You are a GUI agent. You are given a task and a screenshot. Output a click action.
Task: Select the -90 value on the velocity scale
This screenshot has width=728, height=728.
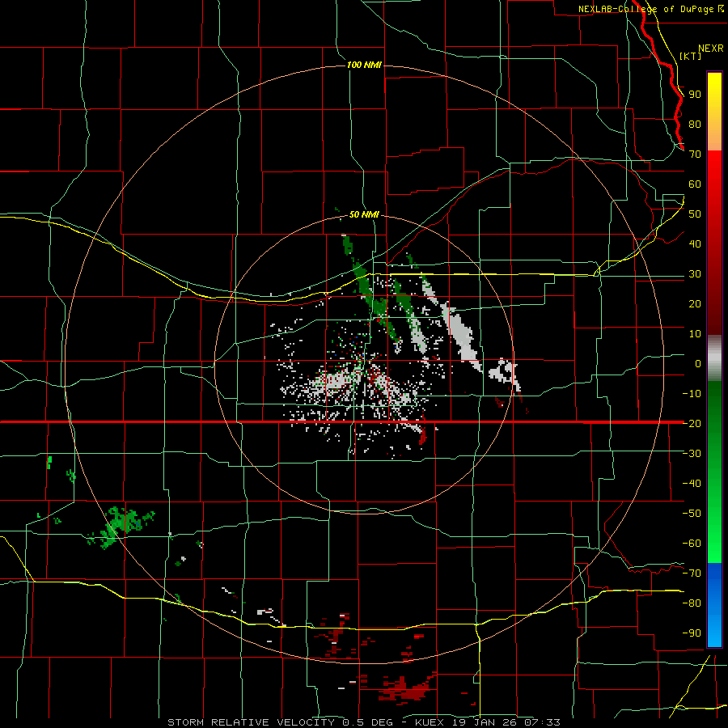(692, 633)
